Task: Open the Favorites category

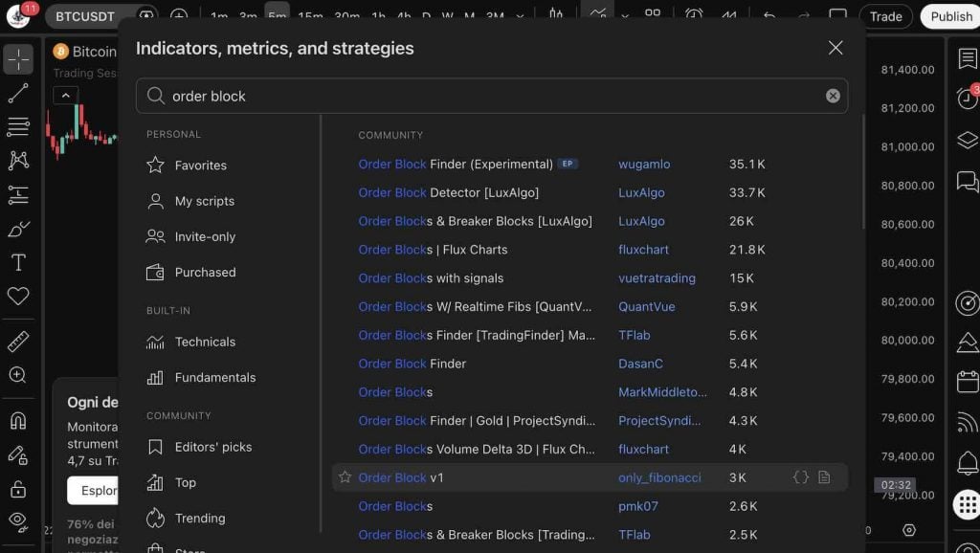Action: click(x=201, y=165)
